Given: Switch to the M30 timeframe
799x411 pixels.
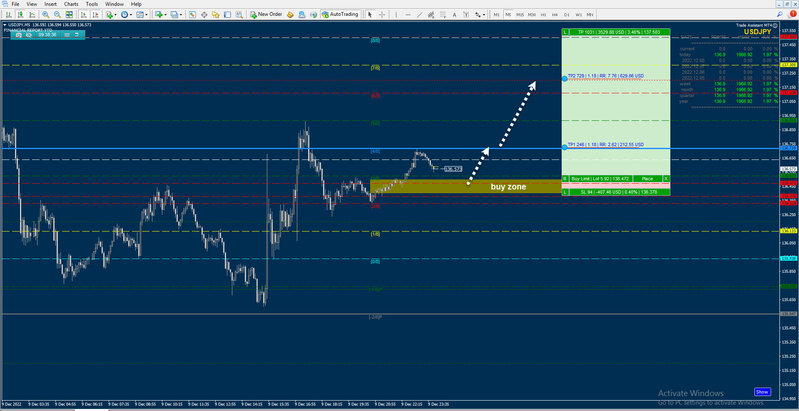Looking at the screenshot, I should [x=532, y=15].
